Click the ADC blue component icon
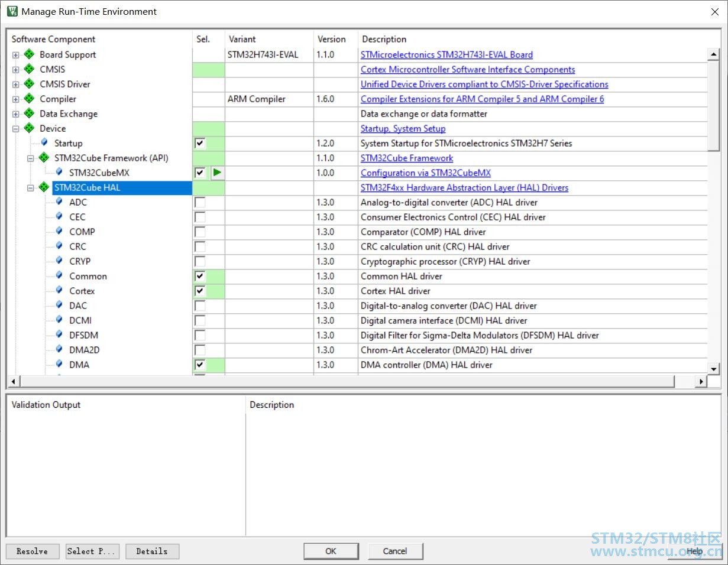The image size is (728, 565). [x=59, y=202]
